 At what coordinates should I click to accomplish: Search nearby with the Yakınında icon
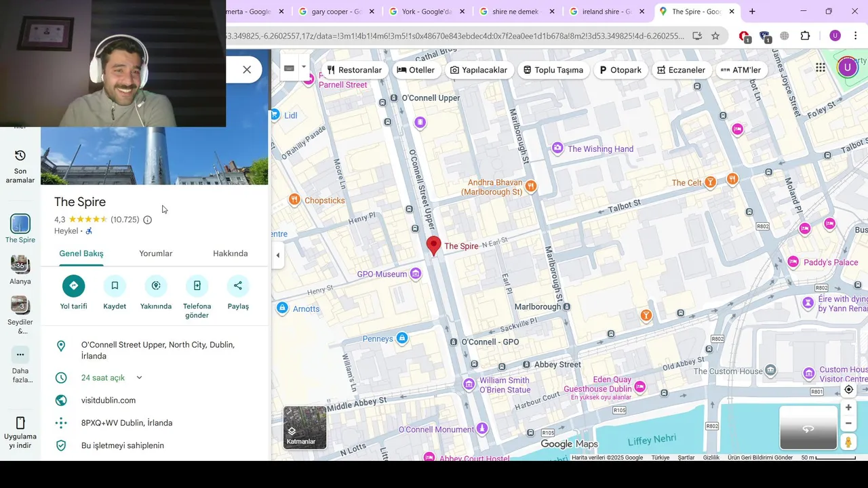(x=156, y=285)
